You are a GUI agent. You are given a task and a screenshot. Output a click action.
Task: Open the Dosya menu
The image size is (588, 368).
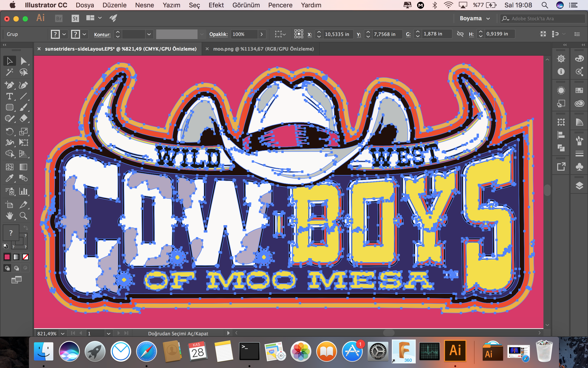click(x=85, y=5)
